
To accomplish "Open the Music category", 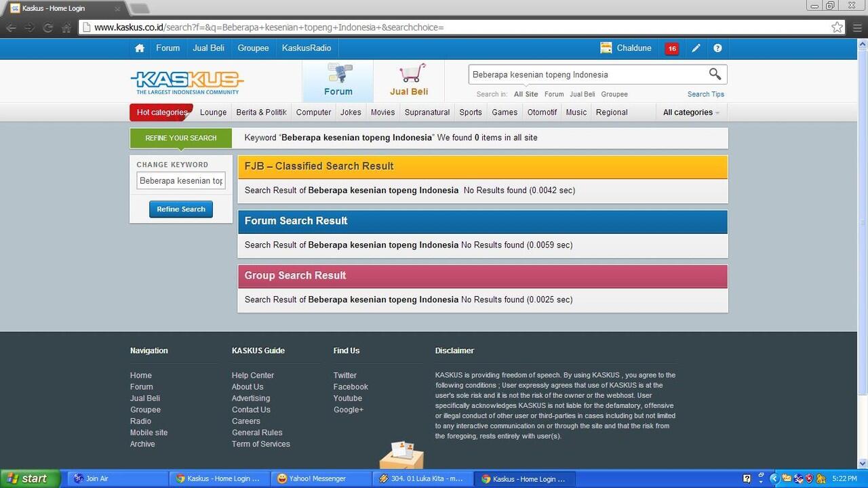I will pyautogui.click(x=576, y=113).
